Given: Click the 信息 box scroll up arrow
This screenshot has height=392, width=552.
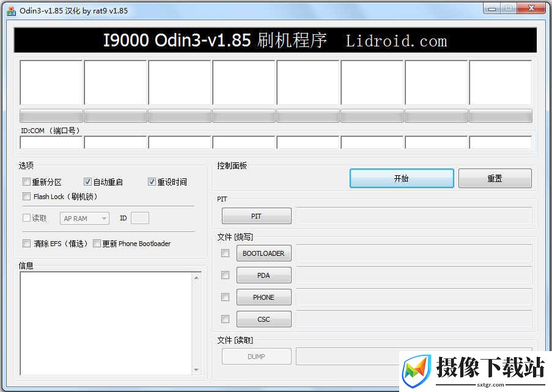Looking at the screenshot, I should click(x=196, y=278).
